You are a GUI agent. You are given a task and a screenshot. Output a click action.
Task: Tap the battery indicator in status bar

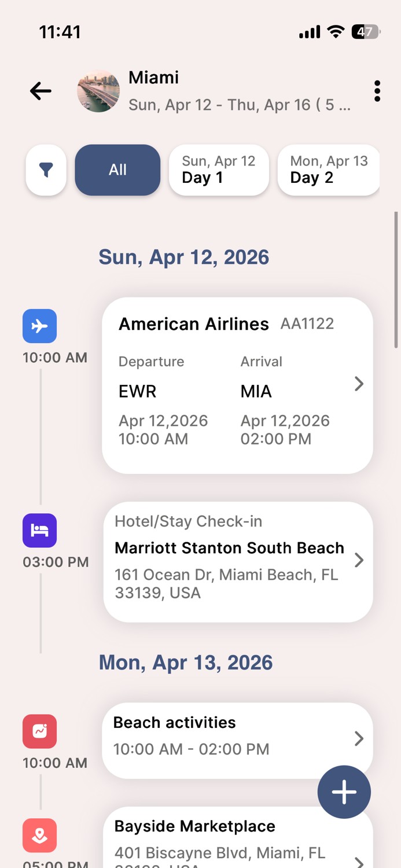[365, 32]
